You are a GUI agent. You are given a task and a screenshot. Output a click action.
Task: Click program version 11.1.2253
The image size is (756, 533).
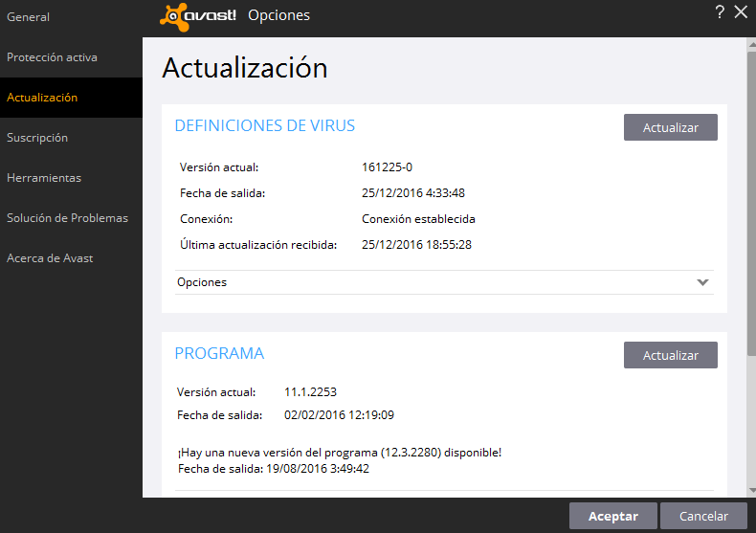point(310,392)
